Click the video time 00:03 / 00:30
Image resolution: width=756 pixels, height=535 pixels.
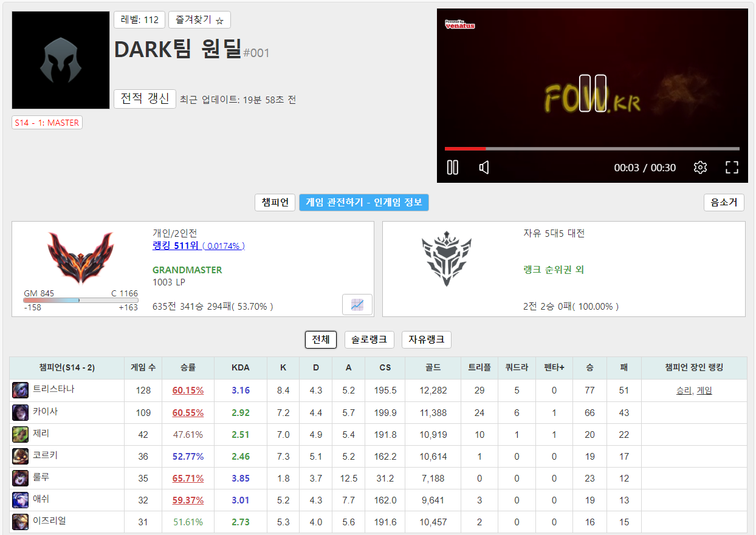coord(645,168)
